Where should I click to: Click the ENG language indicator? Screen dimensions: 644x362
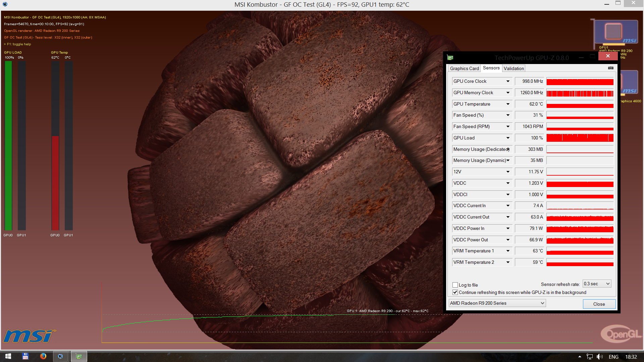pyautogui.click(x=613, y=357)
